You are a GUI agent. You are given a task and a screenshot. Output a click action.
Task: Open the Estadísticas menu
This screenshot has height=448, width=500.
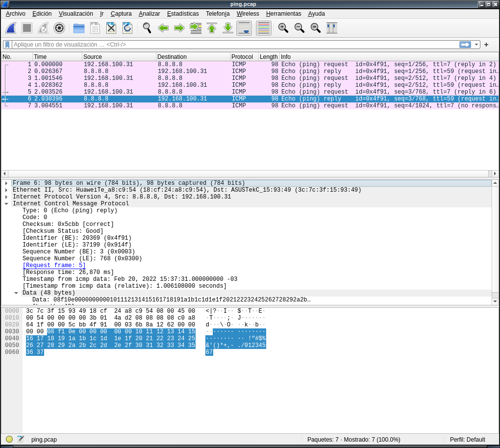click(x=183, y=14)
